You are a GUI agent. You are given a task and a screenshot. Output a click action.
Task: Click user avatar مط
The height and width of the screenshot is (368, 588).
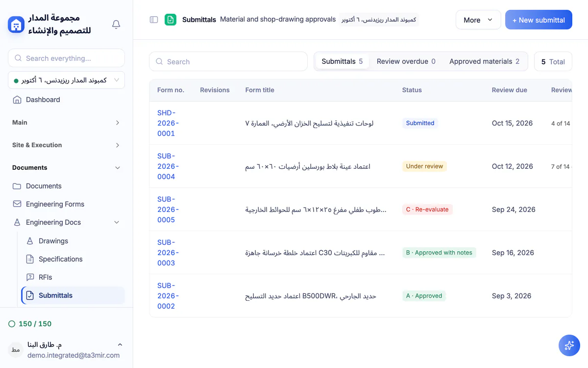(16, 350)
